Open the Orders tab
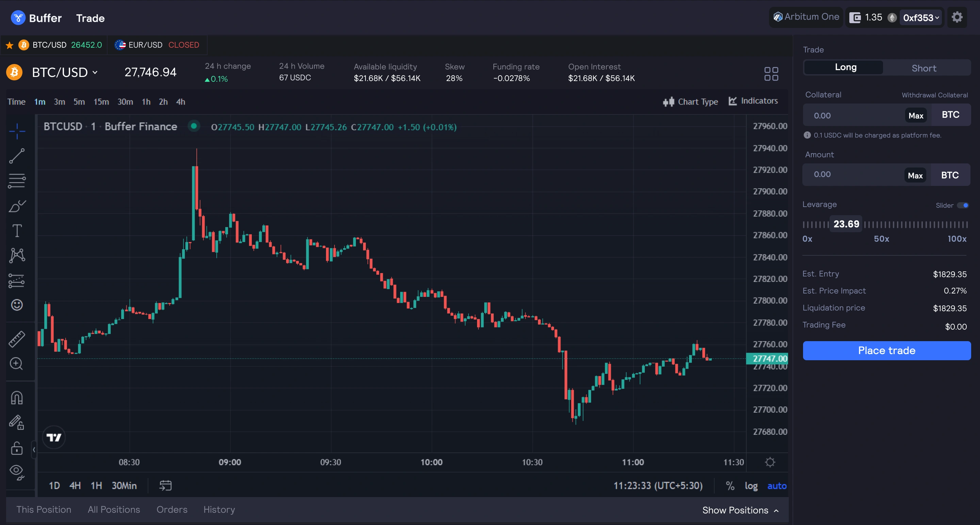The image size is (980, 525). pos(171,509)
